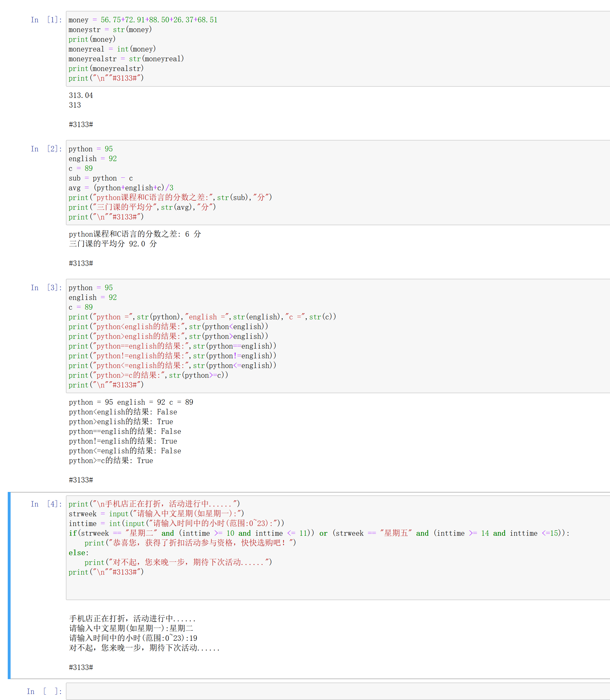Click the 'In [2]:' prompt label
The width and height of the screenshot is (610, 700).
pyautogui.click(x=46, y=149)
